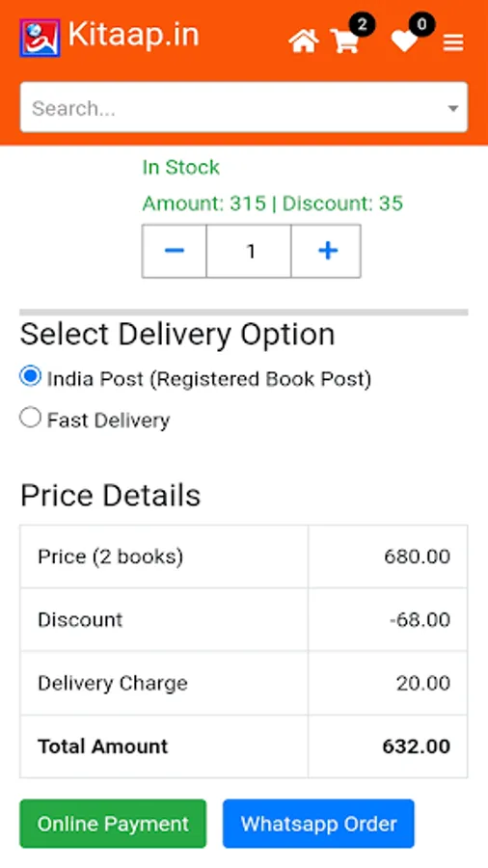This screenshot has height=868, width=488.
Task: Decrease book quantity with minus button
Action: [175, 251]
